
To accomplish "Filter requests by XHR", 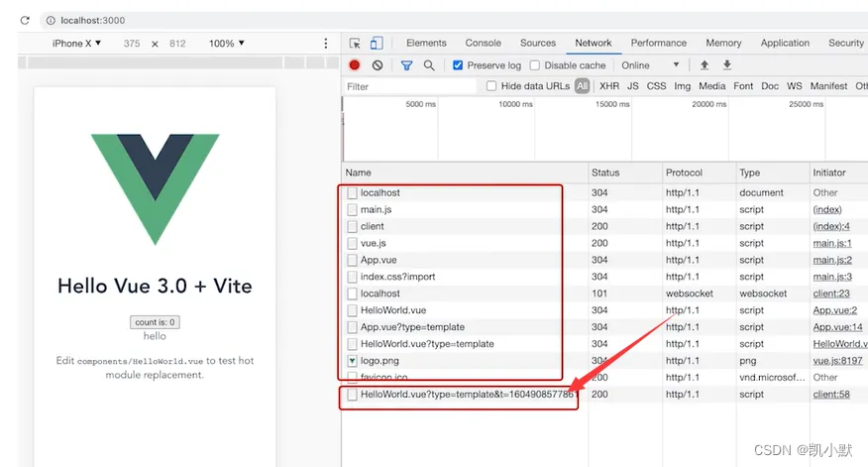I will 609,86.
